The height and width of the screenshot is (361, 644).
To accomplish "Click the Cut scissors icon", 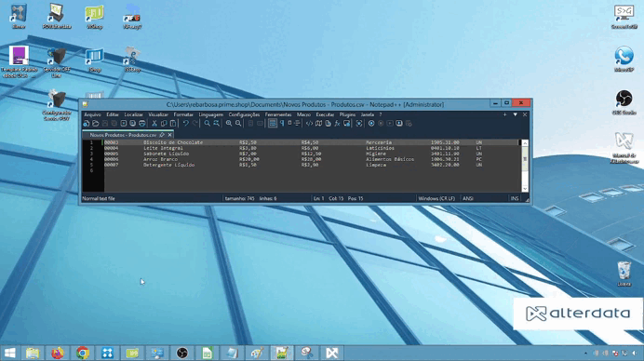I will click(x=154, y=123).
